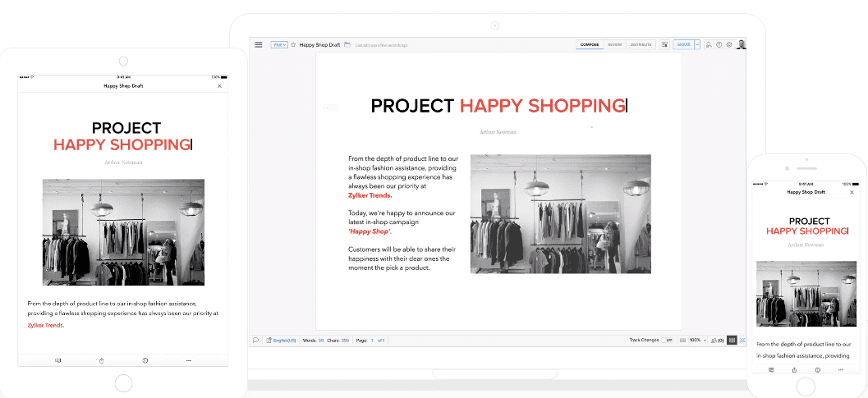Open the comments speech bubble in the status bar
Image resolution: width=868 pixels, height=398 pixels.
[256, 340]
